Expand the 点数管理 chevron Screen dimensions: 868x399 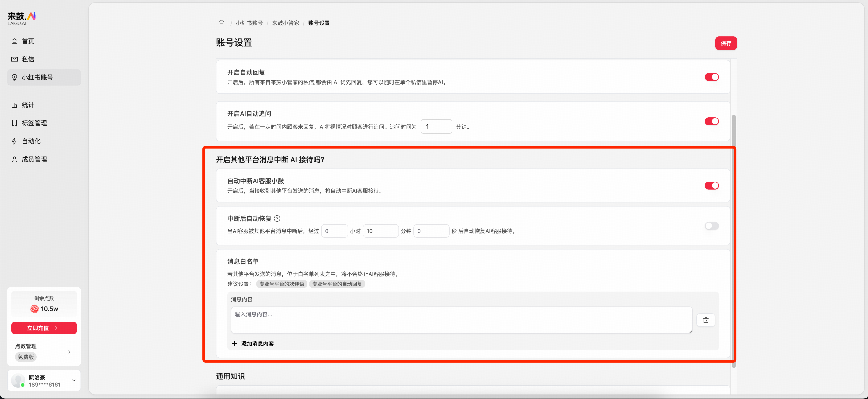coord(70,351)
